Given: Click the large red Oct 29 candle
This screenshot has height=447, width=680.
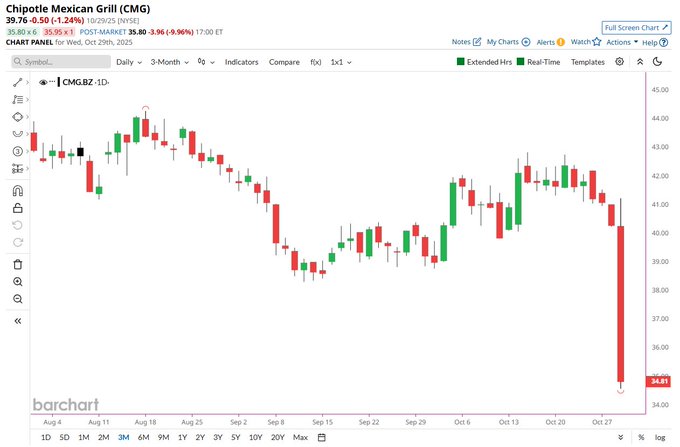Looking at the screenshot, I should pyautogui.click(x=621, y=303).
